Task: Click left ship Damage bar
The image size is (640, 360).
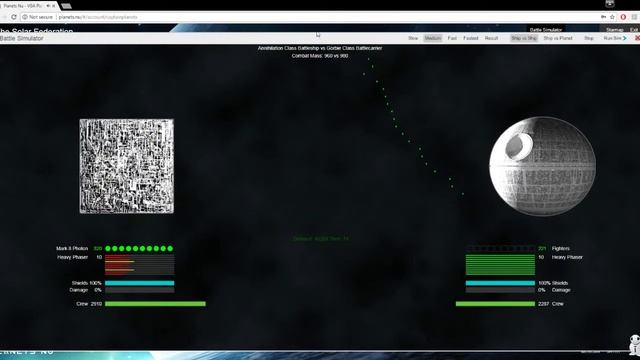Action: click(x=139, y=290)
